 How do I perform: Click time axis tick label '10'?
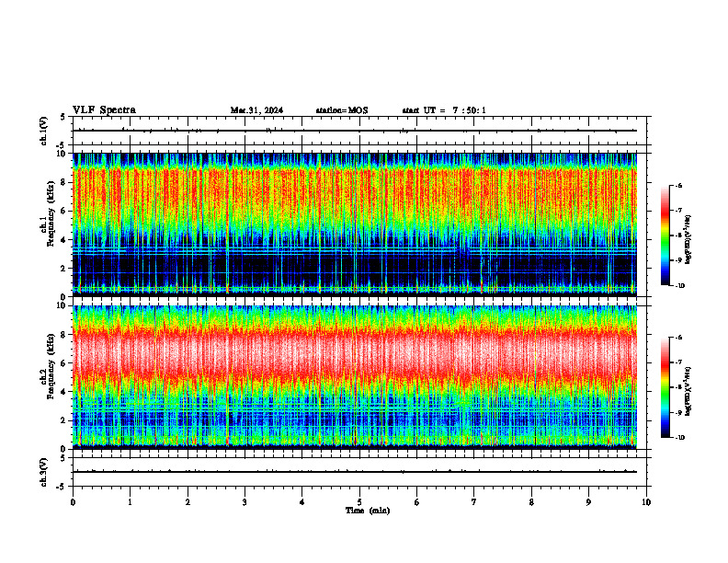tap(646, 502)
